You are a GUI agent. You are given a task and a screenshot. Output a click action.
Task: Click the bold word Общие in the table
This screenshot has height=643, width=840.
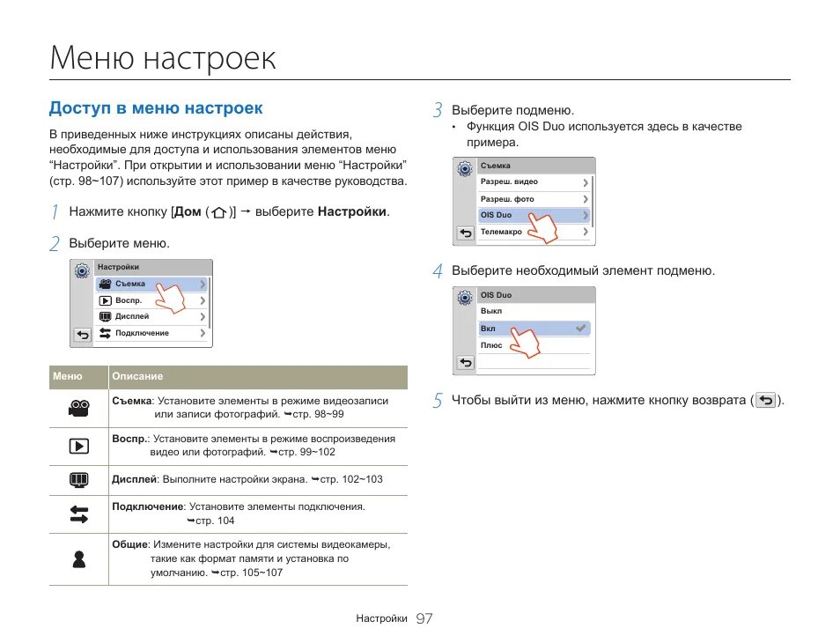tap(129, 545)
